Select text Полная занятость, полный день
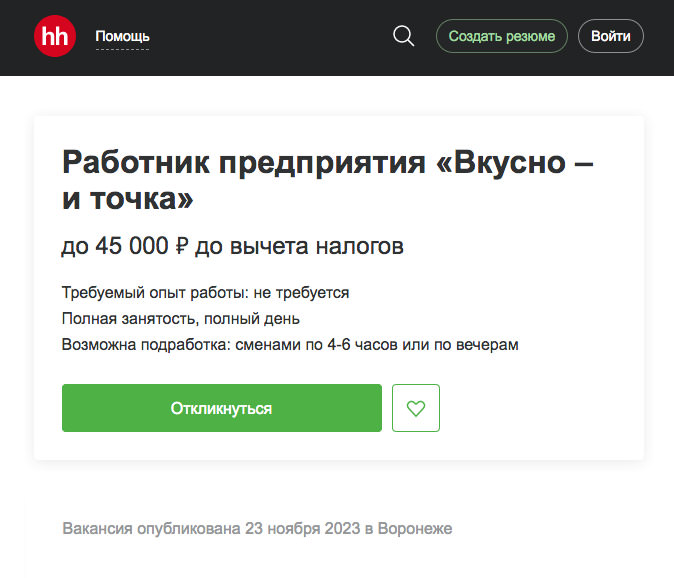This screenshot has height=578, width=674. [x=181, y=319]
